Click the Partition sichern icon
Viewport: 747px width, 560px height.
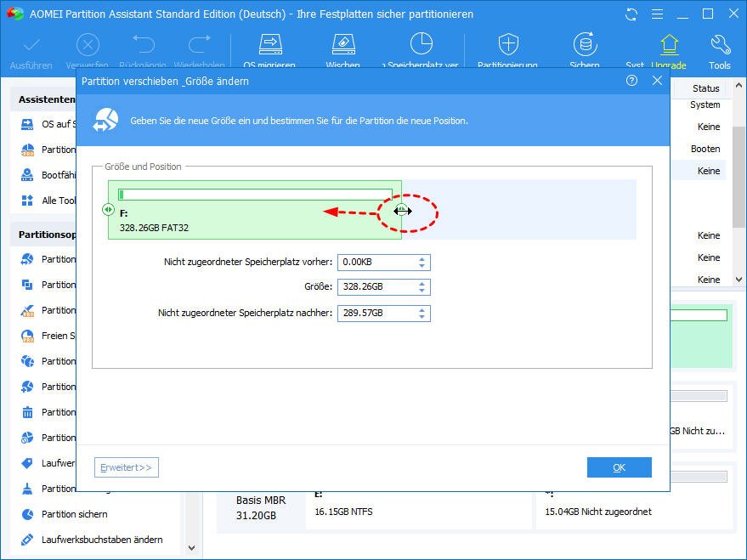coord(28,514)
